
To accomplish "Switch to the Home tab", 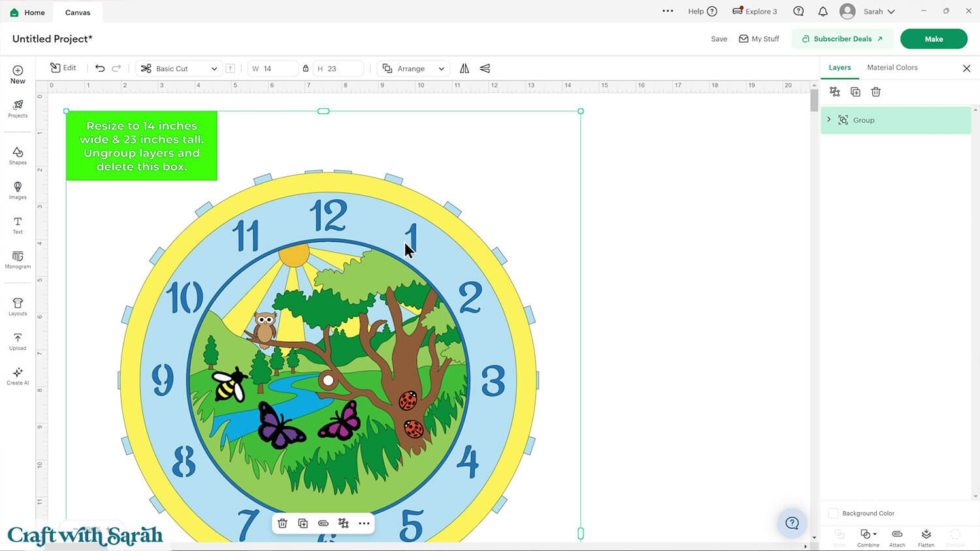I will tap(27, 12).
